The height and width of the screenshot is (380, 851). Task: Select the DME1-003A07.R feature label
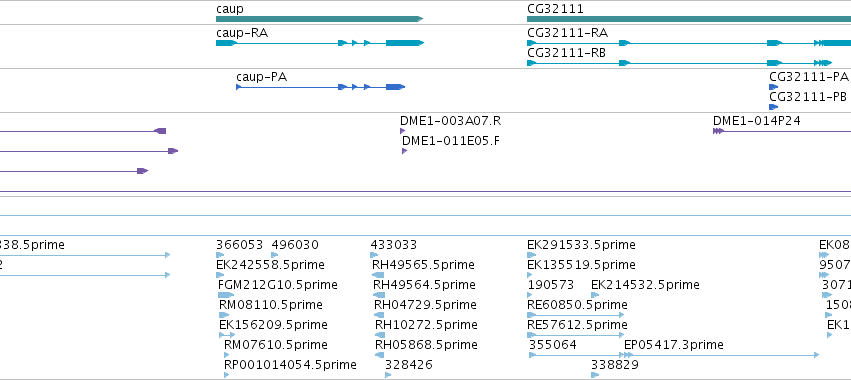pos(450,121)
